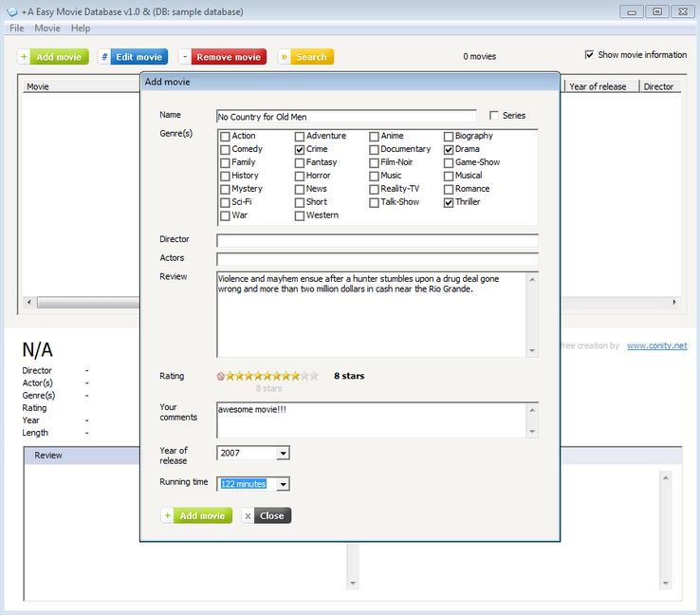Check the Biography genre
This screenshot has height=615, width=700.
pyautogui.click(x=449, y=137)
